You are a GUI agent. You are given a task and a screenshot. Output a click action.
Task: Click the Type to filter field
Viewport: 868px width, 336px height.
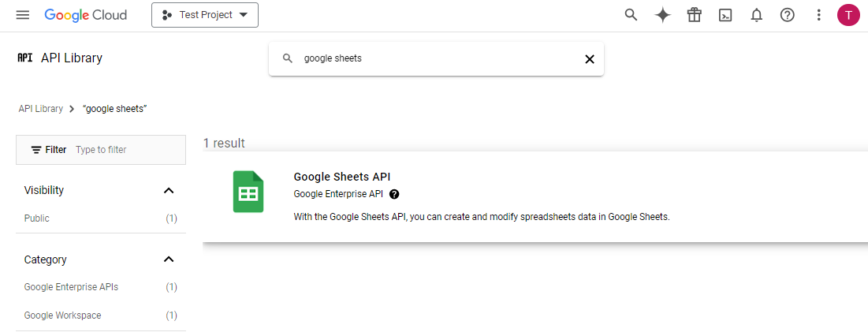[126, 150]
